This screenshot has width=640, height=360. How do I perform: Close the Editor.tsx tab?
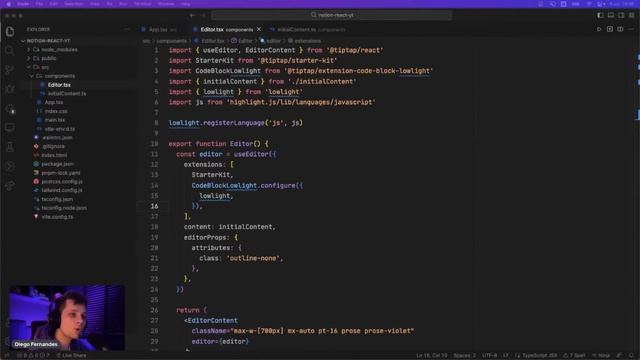[x=259, y=29]
